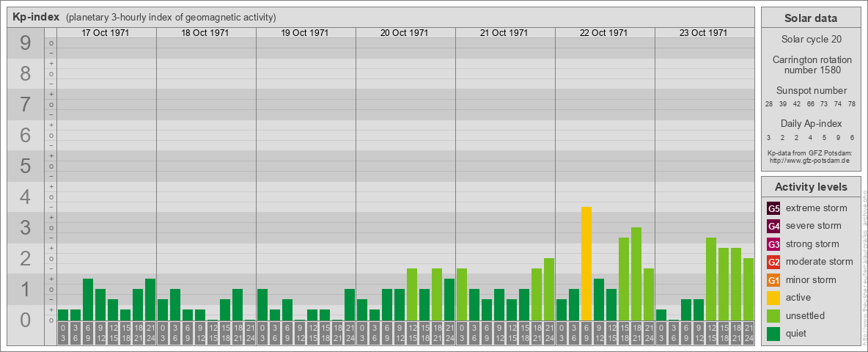Viewport: 868px width, 352px height.
Task: Click 'Carrington rotation number 1580' text
Action: [x=811, y=65]
